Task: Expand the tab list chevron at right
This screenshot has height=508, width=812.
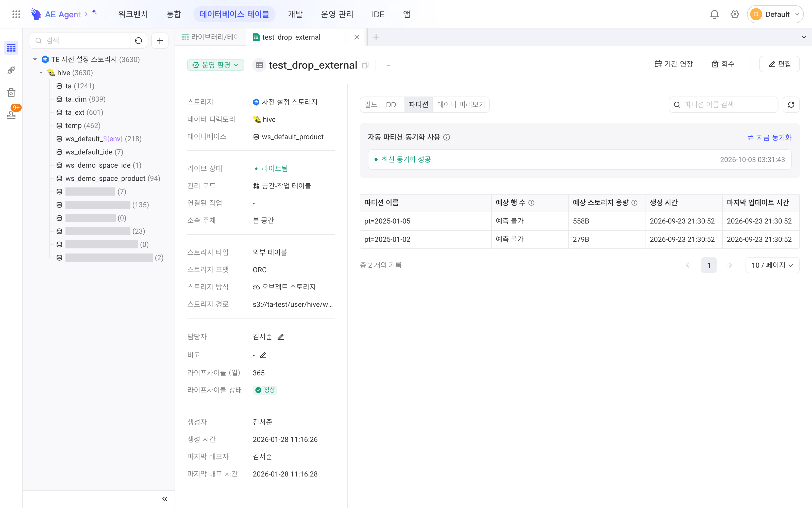Action: pyautogui.click(x=804, y=37)
